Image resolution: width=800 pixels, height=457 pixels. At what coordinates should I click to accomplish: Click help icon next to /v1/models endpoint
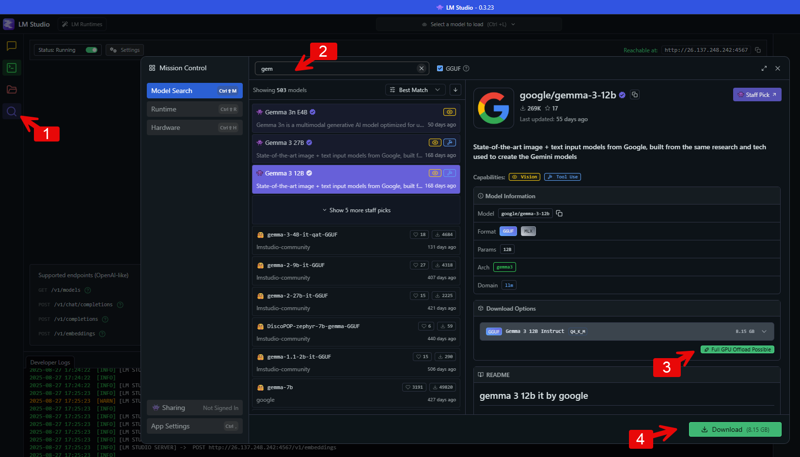point(88,290)
